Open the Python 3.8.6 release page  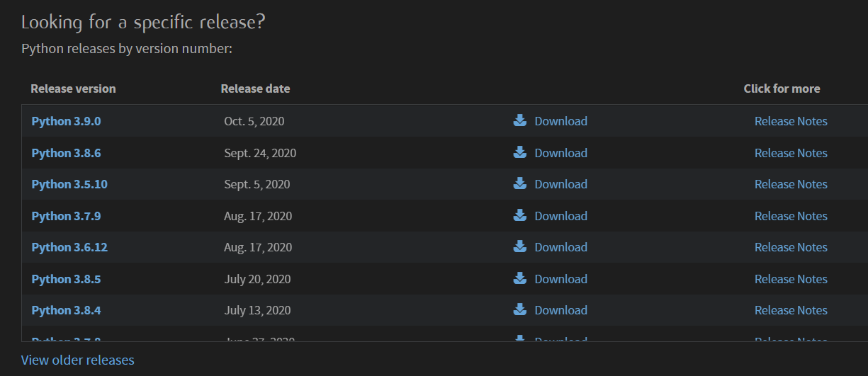coord(67,153)
